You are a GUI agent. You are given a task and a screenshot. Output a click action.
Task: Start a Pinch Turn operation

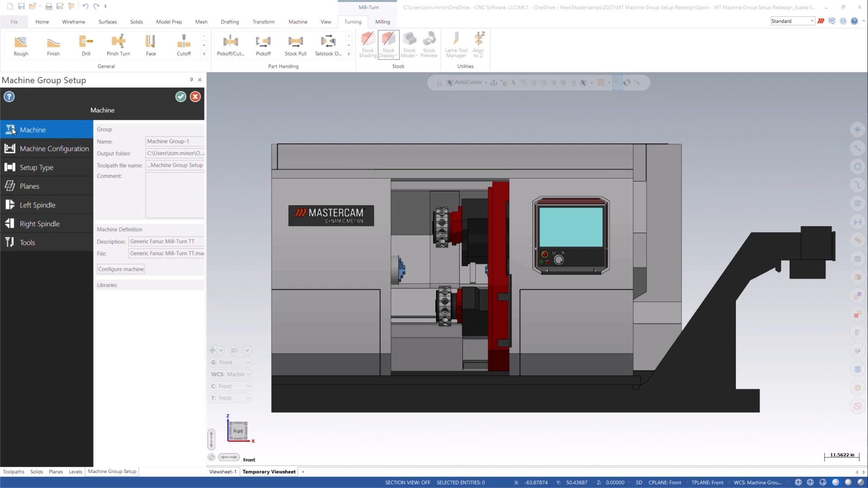tap(118, 46)
